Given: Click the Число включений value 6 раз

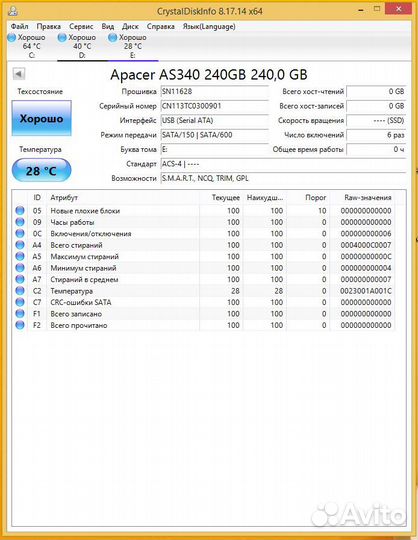Looking at the screenshot, I should click(x=376, y=135).
